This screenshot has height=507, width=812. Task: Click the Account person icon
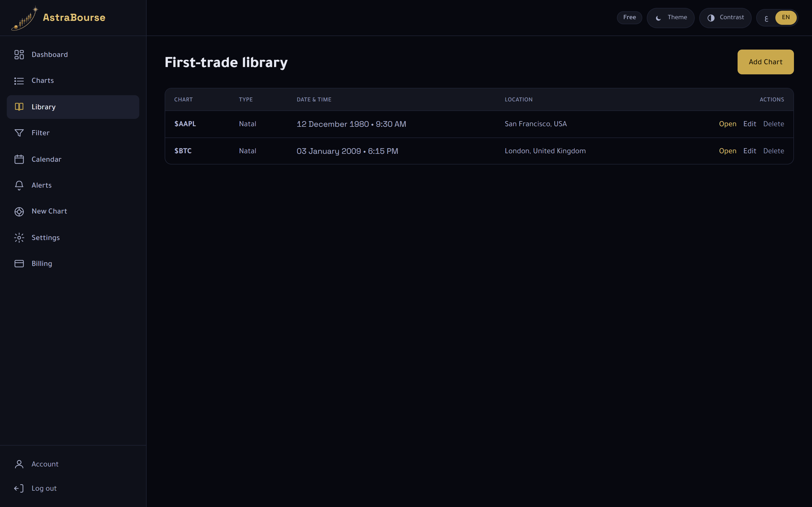pos(19,464)
